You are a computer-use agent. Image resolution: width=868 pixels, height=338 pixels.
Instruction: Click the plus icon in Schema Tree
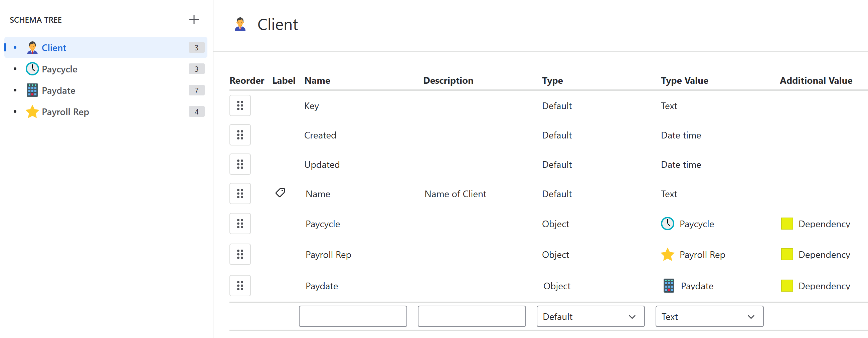(194, 20)
